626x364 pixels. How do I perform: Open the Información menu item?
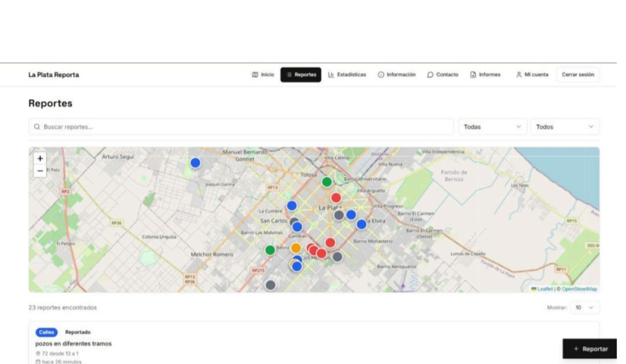(396, 75)
